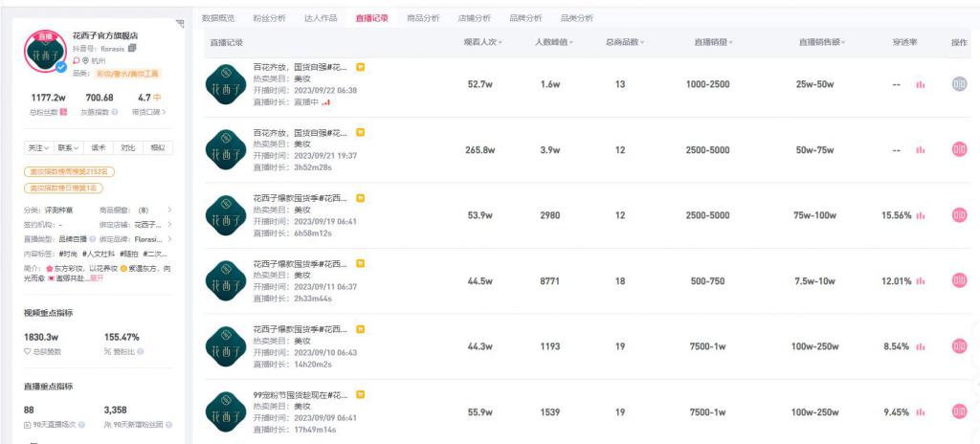Click the info icon next to 90天直播场次
Image resolution: width=980 pixels, height=444 pixels.
pyautogui.click(x=82, y=425)
